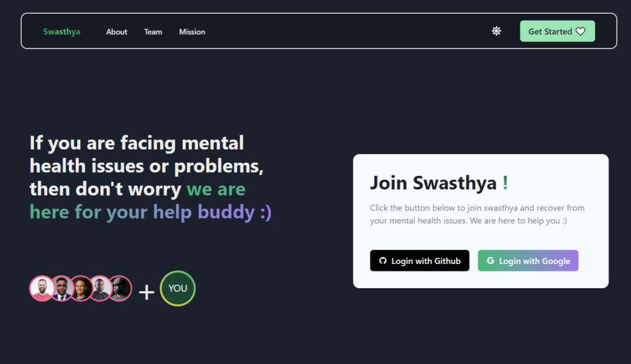Choose Login with Google button

tap(528, 261)
